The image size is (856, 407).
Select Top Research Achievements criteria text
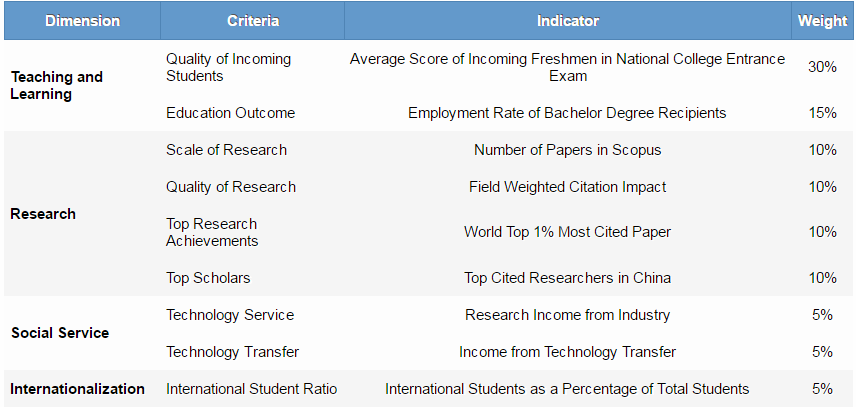[212, 232]
